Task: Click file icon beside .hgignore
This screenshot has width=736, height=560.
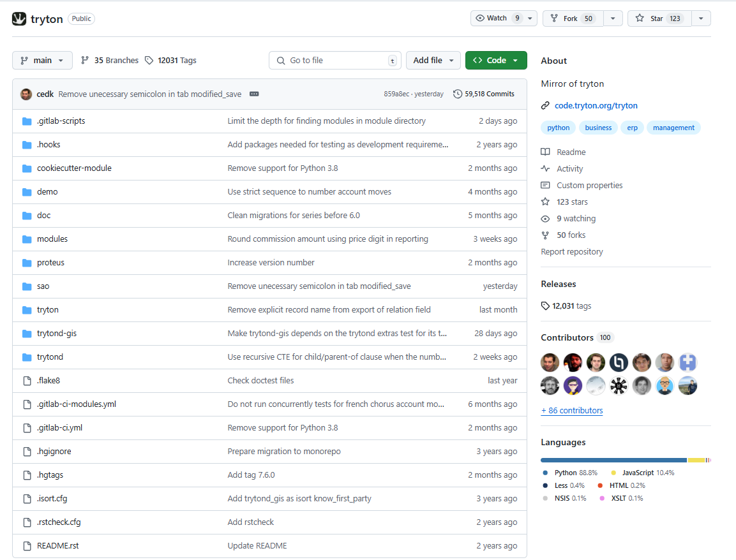Action: [27, 451]
